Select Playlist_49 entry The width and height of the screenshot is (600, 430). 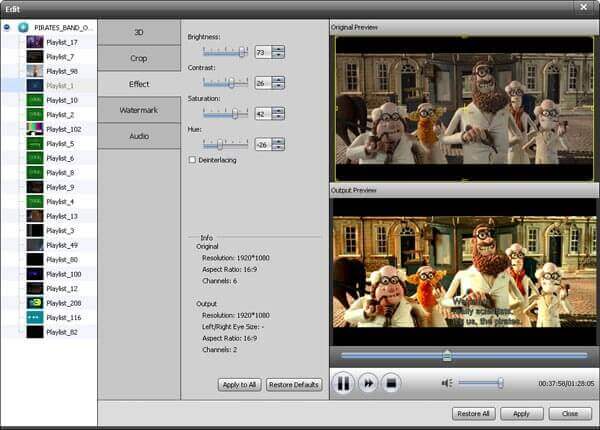tap(62, 245)
